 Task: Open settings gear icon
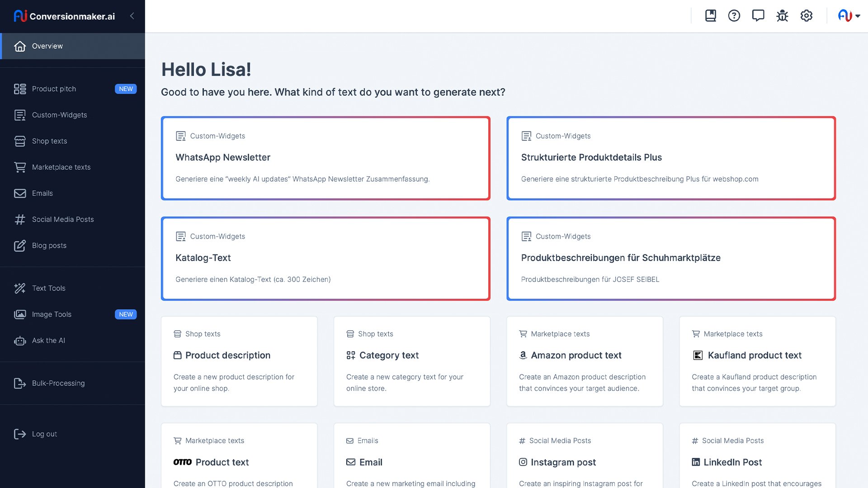(x=807, y=16)
